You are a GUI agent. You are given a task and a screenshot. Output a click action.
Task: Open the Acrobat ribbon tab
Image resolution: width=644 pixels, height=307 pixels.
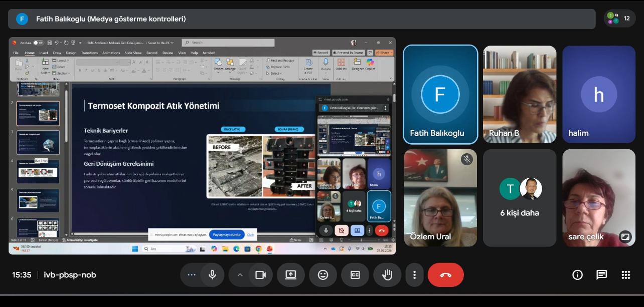[x=209, y=53]
